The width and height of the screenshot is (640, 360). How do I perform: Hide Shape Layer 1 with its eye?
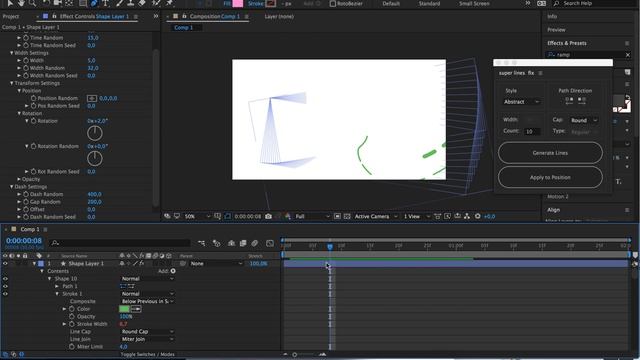click(5, 264)
